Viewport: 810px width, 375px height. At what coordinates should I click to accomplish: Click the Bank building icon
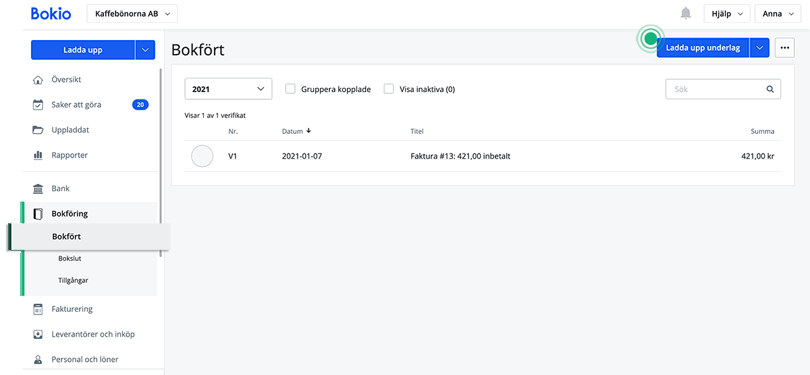tap(38, 189)
